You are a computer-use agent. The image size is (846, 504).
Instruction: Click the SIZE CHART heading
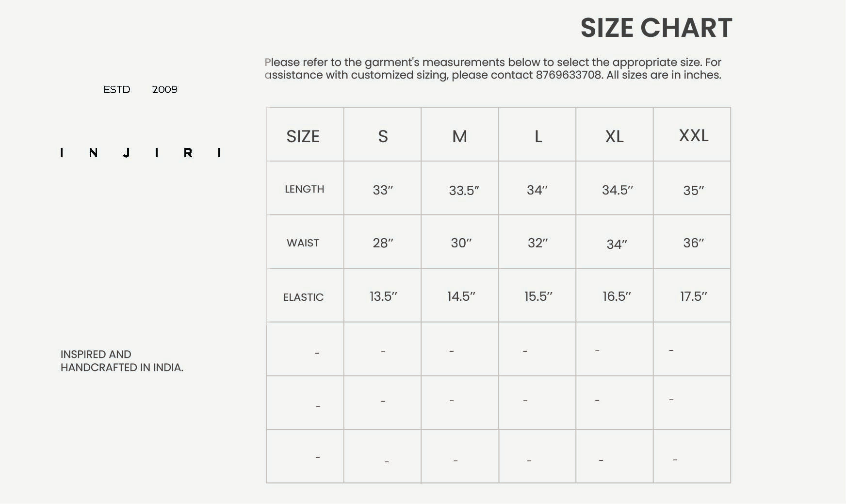click(x=656, y=28)
